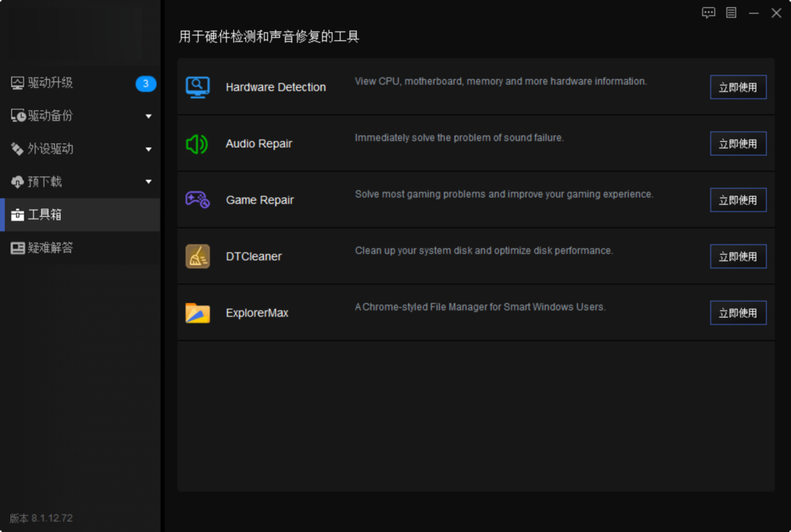Go to 驱动升级 section

pyautogui.click(x=81, y=83)
